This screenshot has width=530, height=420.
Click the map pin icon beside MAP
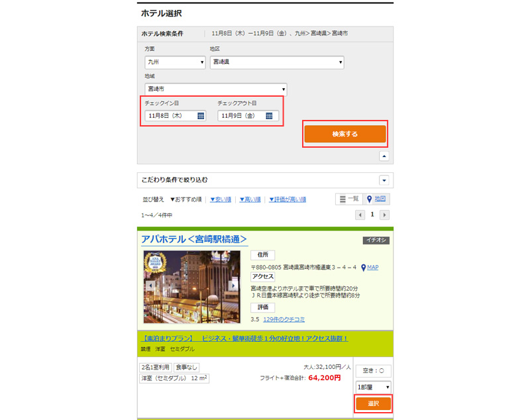(x=363, y=268)
